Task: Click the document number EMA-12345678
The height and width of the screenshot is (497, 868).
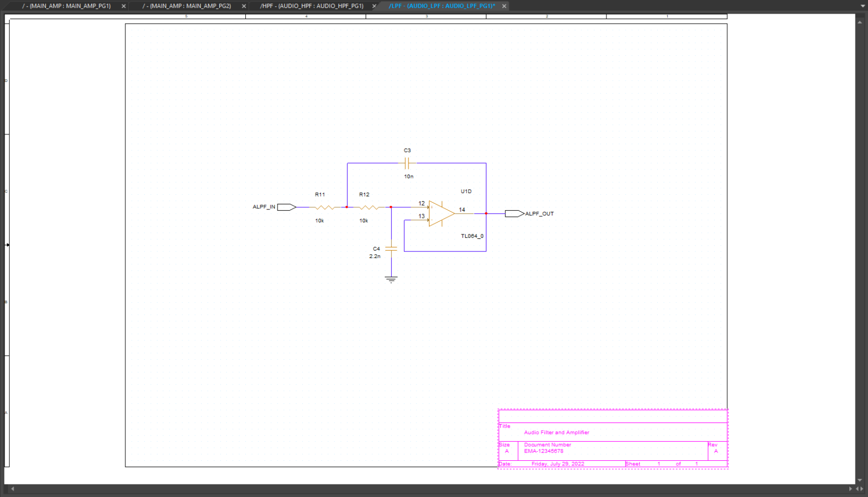Action: [543, 451]
